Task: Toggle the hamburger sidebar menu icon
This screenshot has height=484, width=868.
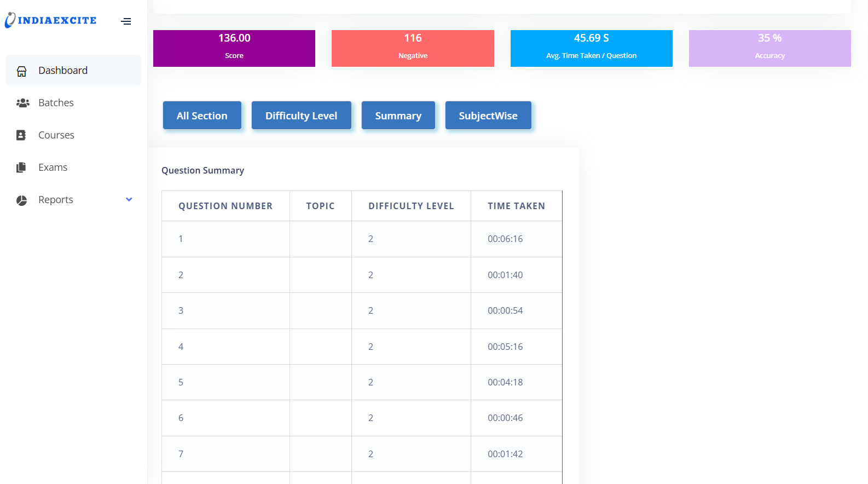Action: [x=126, y=21]
